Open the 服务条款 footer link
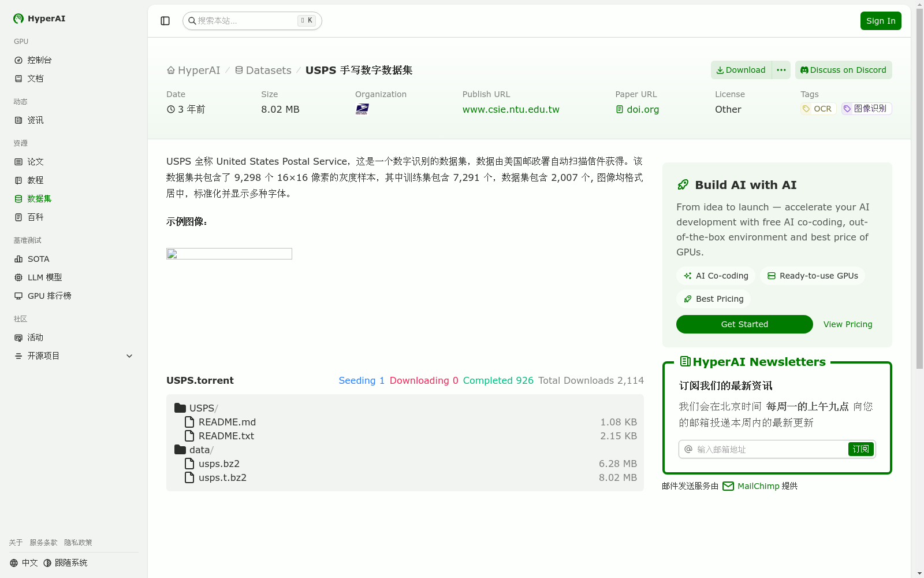Image resolution: width=924 pixels, height=578 pixels. point(43,543)
